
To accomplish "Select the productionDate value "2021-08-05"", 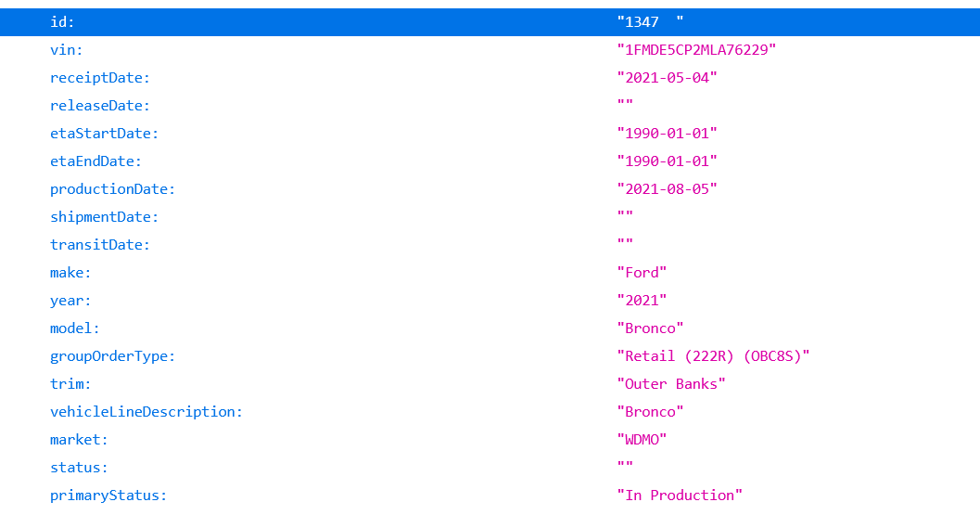I will [x=667, y=189].
